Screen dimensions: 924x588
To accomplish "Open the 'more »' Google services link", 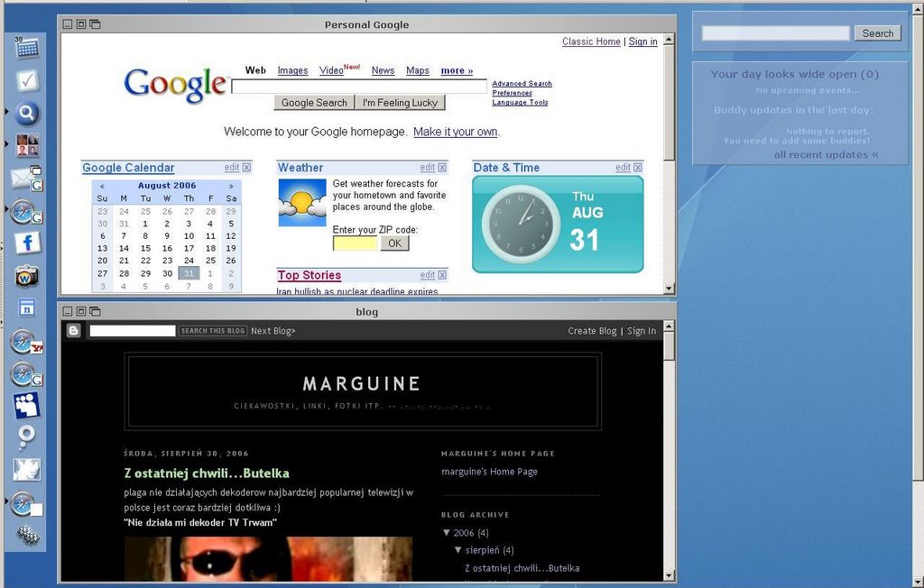I will (457, 70).
